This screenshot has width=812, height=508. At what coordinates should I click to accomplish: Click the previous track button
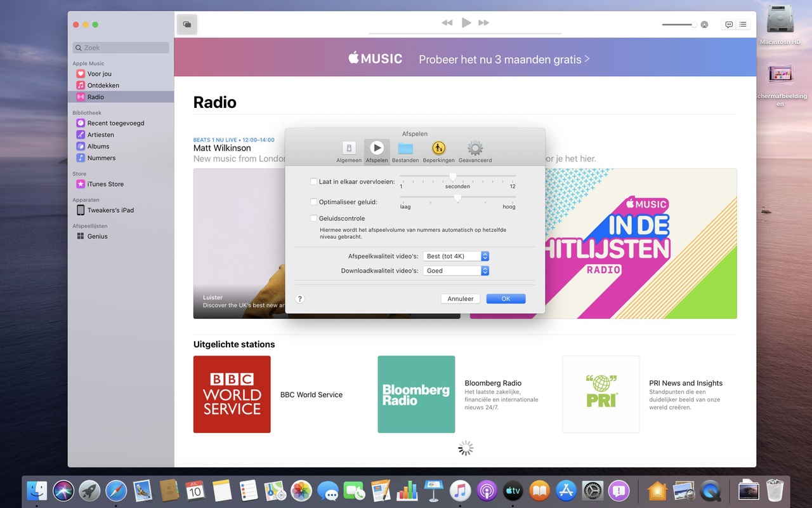tap(447, 23)
